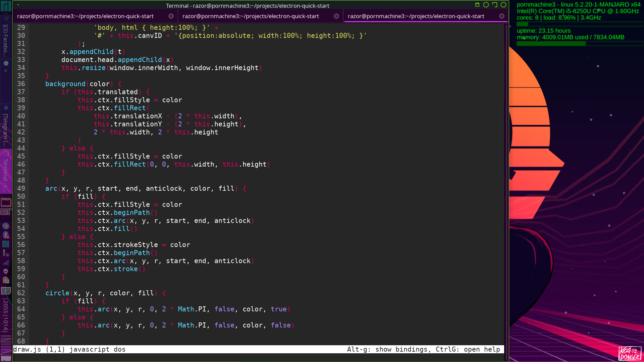Open the battery power tray icon
The height and width of the screenshot is (362, 644).
pos(6,253)
